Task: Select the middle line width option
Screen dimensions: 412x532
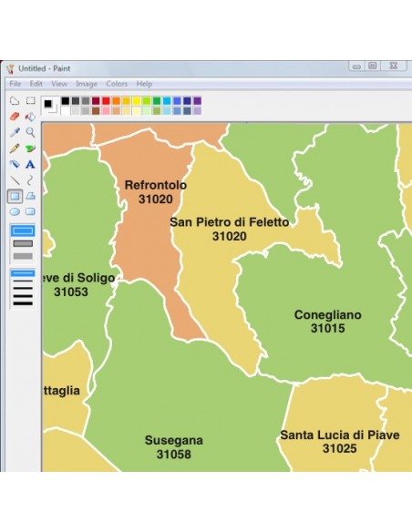Action: [23, 289]
